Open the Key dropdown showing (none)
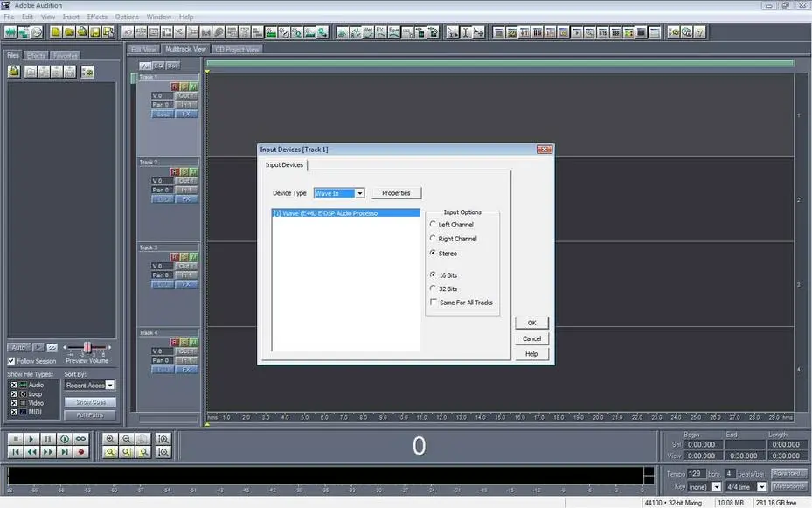Screen dimensions: 812x508 click(x=716, y=487)
